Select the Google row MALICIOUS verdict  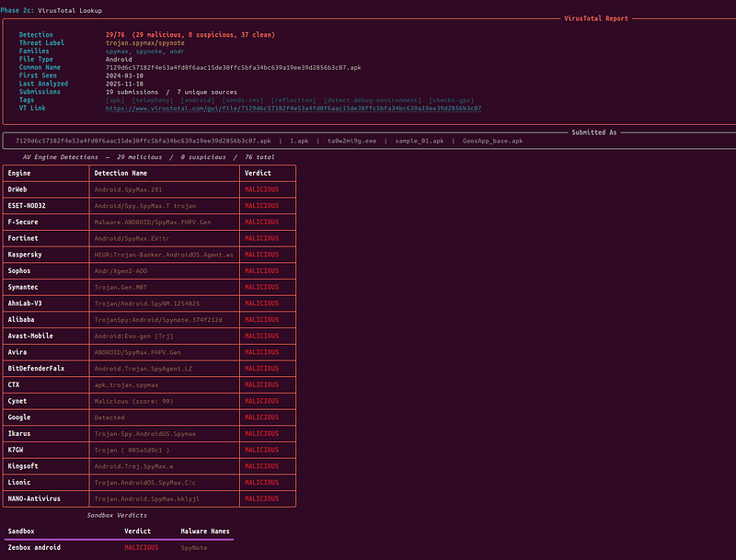click(x=261, y=417)
